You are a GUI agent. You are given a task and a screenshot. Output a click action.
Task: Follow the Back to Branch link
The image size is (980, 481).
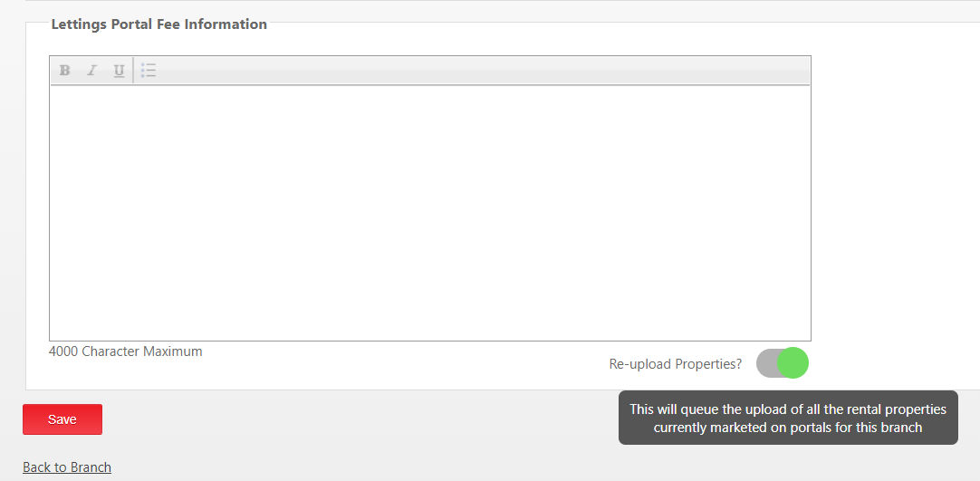pos(67,467)
